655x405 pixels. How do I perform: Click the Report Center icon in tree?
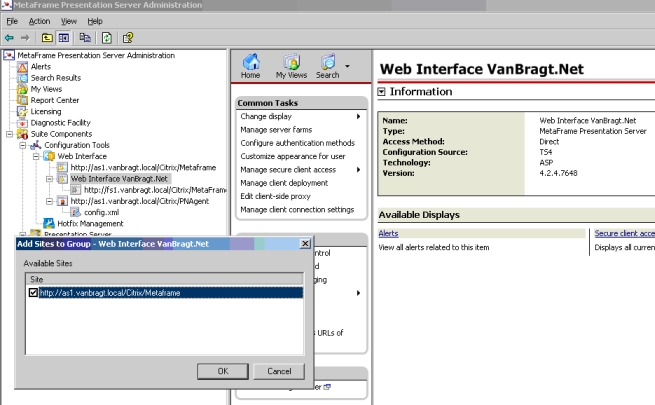pyautogui.click(x=22, y=100)
